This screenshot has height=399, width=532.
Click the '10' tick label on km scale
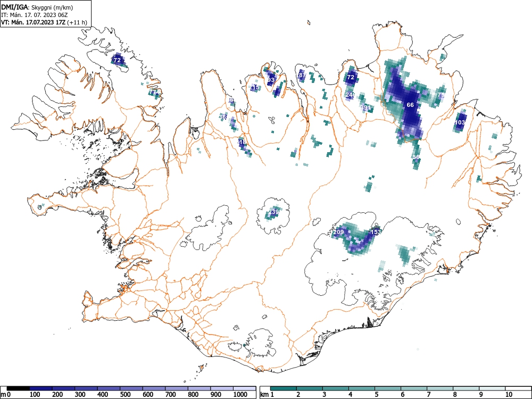pos(509,395)
